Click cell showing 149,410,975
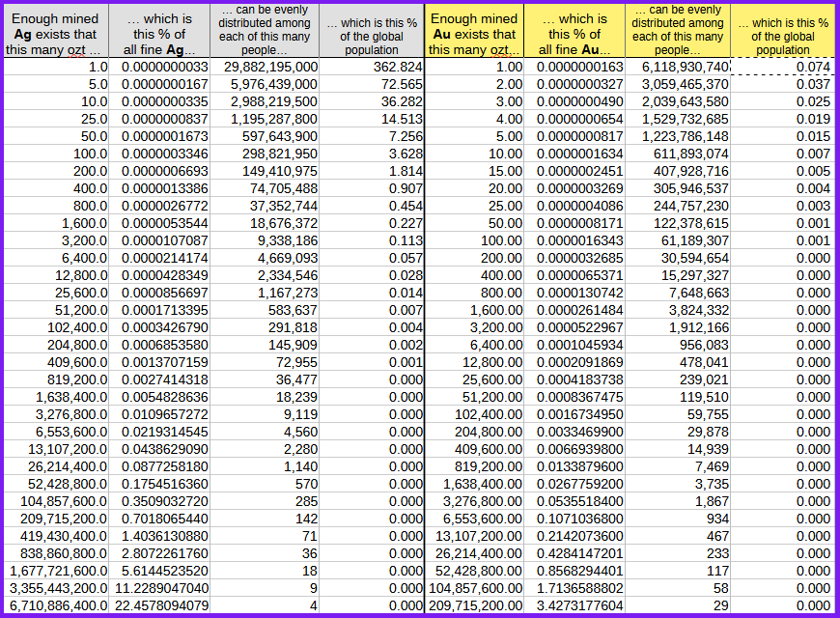 coord(265,171)
